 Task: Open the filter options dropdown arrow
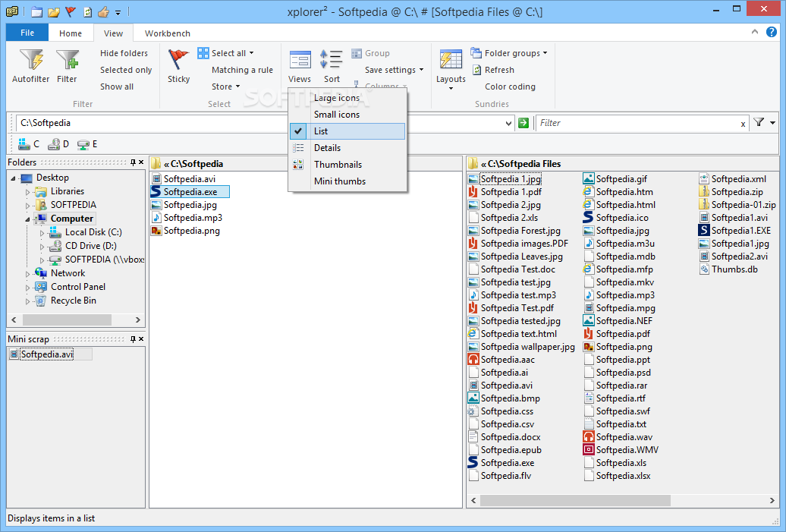773,123
